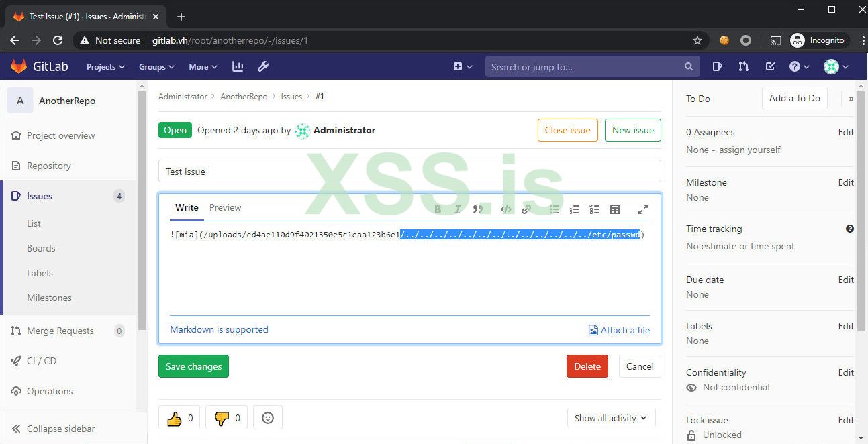Edit the Assignees section
The height and width of the screenshot is (444, 868).
click(846, 132)
